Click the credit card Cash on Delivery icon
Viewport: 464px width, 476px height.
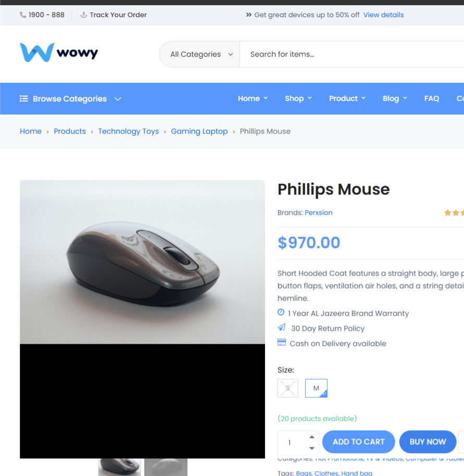[282, 343]
